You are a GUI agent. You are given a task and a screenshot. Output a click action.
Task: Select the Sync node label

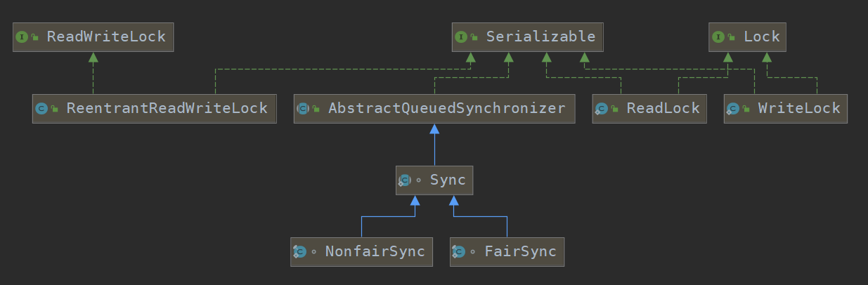448,180
